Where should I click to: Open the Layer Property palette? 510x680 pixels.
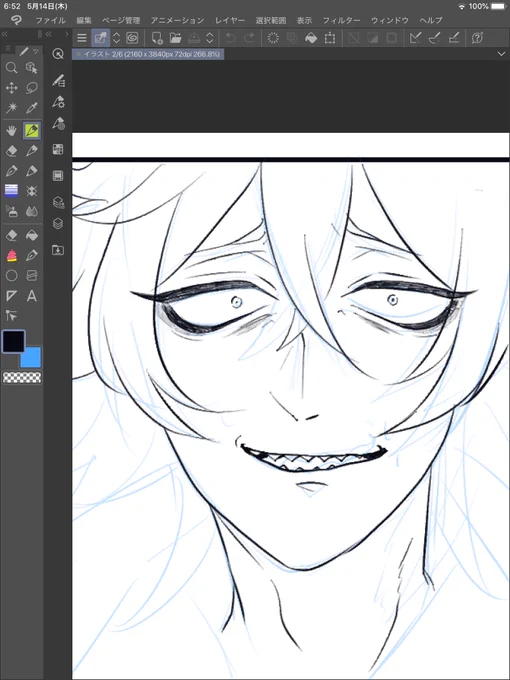coord(58,202)
